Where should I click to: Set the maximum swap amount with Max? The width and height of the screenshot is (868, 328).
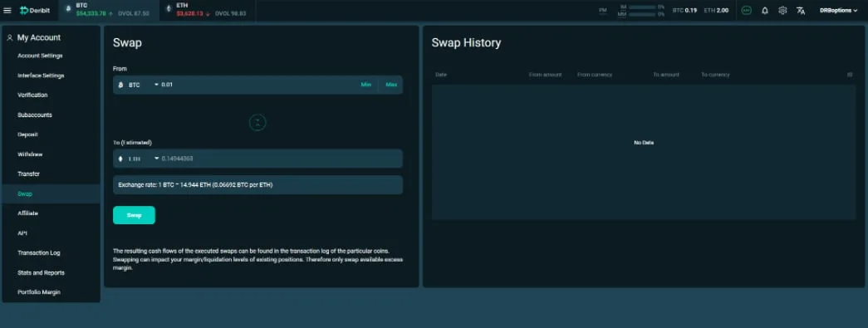391,85
